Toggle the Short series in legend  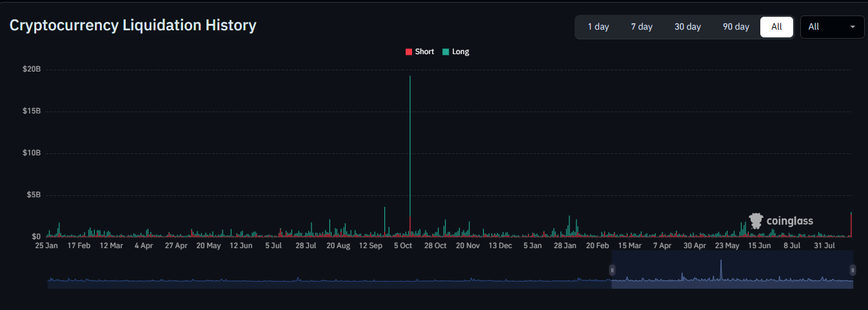pos(420,52)
